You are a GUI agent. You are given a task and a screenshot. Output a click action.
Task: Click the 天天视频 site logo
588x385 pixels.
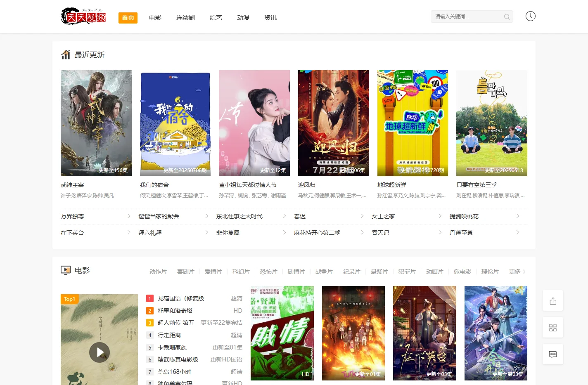(x=84, y=17)
